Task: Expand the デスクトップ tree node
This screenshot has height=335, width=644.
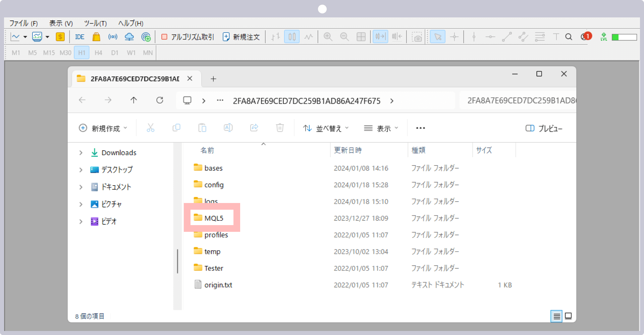Action: (x=81, y=170)
